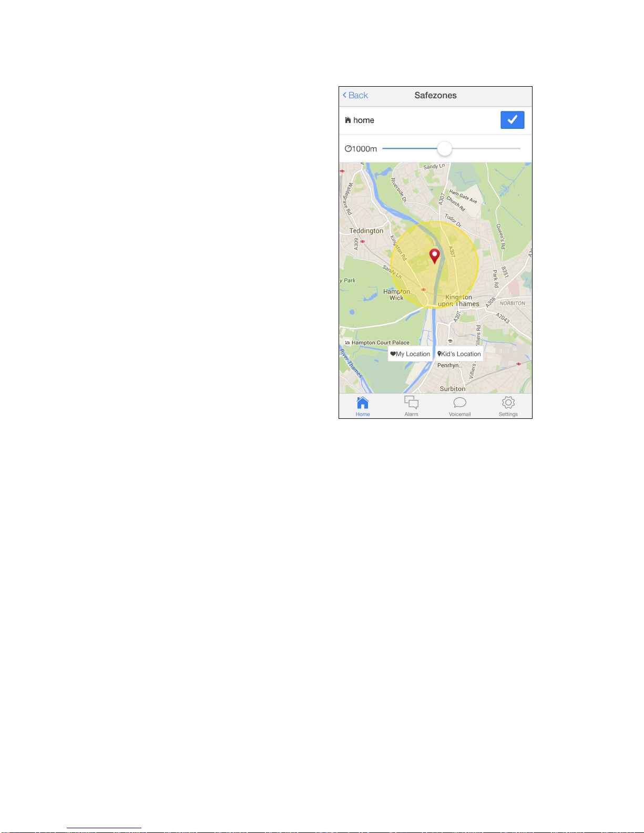Click the radius slider handle

click(x=445, y=149)
